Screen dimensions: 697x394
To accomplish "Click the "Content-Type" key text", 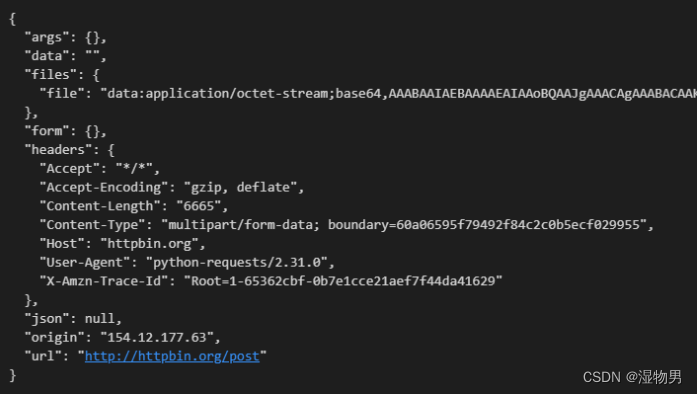I will pos(92,225).
